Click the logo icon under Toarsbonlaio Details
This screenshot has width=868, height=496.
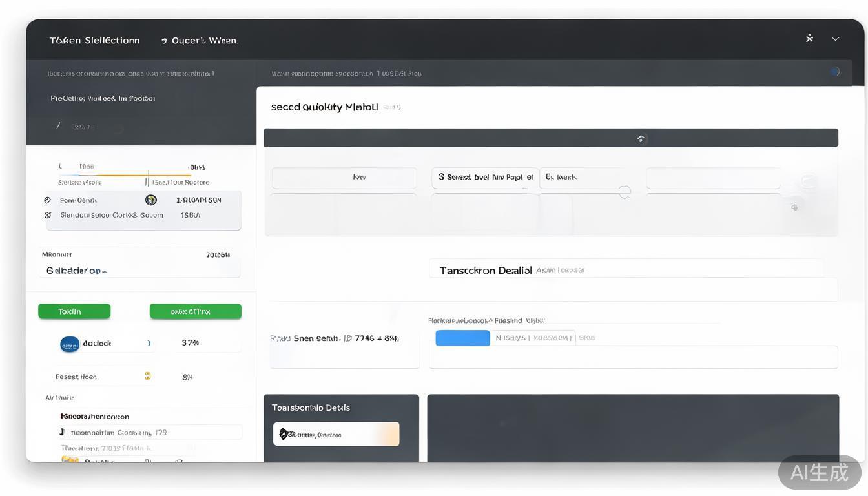tap(284, 434)
